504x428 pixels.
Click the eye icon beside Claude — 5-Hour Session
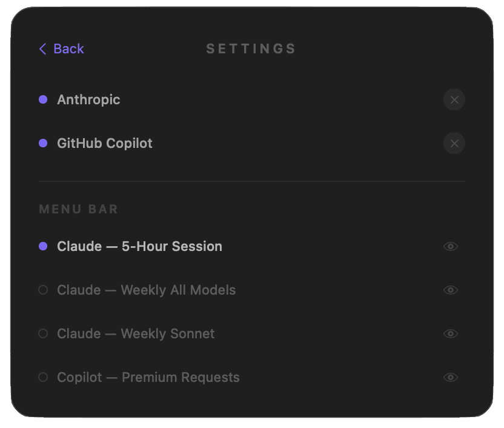[x=451, y=246]
